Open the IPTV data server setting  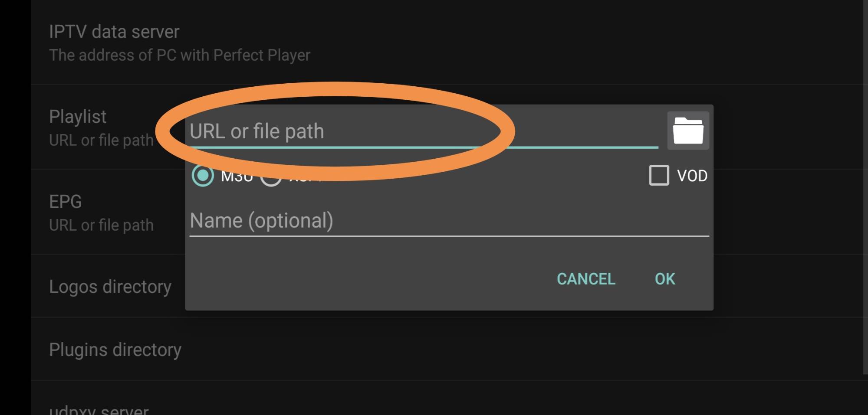click(447, 42)
